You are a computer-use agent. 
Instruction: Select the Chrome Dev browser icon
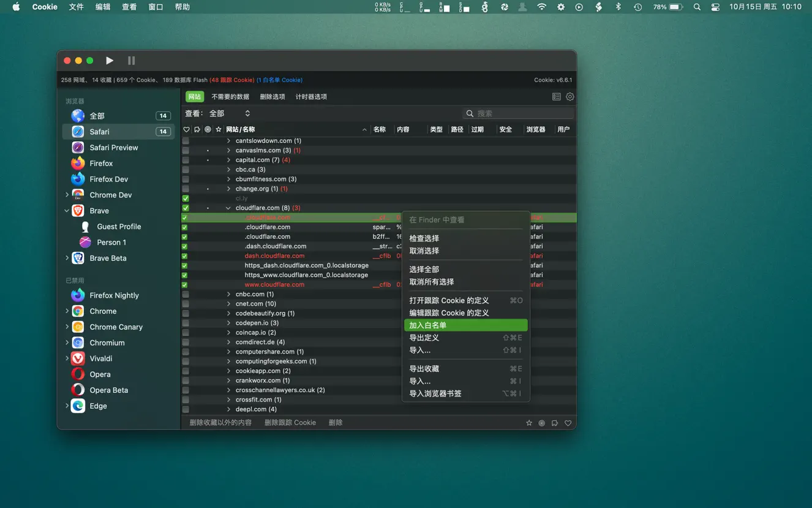click(x=78, y=195)
